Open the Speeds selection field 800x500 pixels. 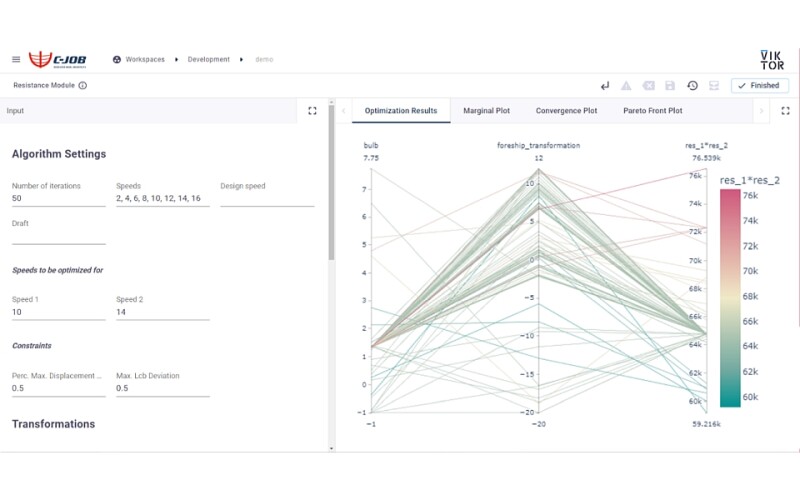pos(162,199)
